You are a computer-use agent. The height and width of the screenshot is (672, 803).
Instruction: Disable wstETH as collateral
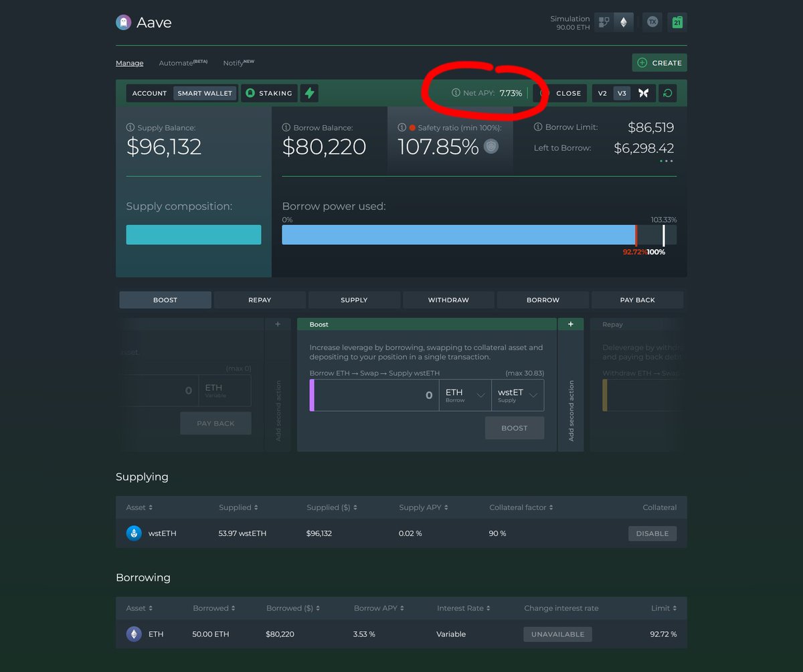pyautogui.click(x=652, y=533)
